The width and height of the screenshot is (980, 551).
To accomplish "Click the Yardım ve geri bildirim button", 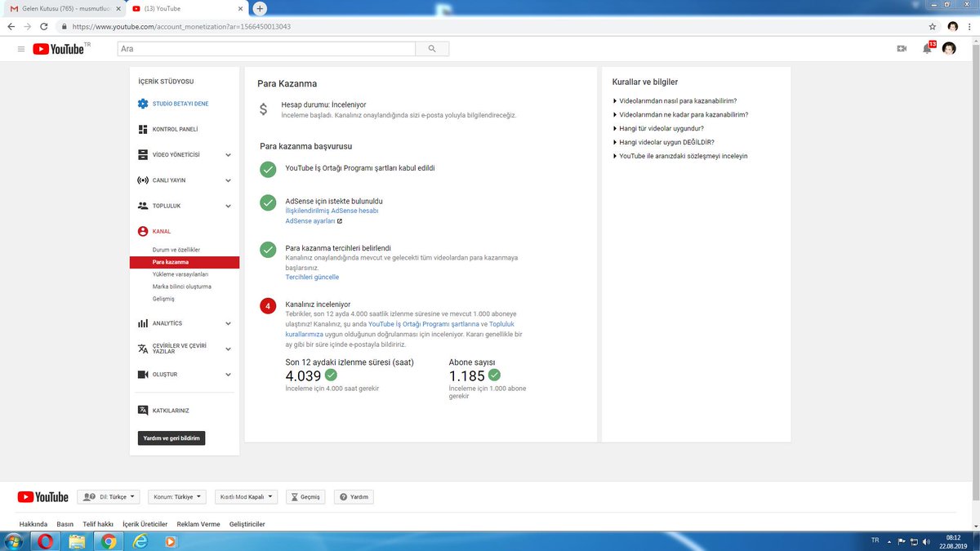I will click(x=171, y=438).
